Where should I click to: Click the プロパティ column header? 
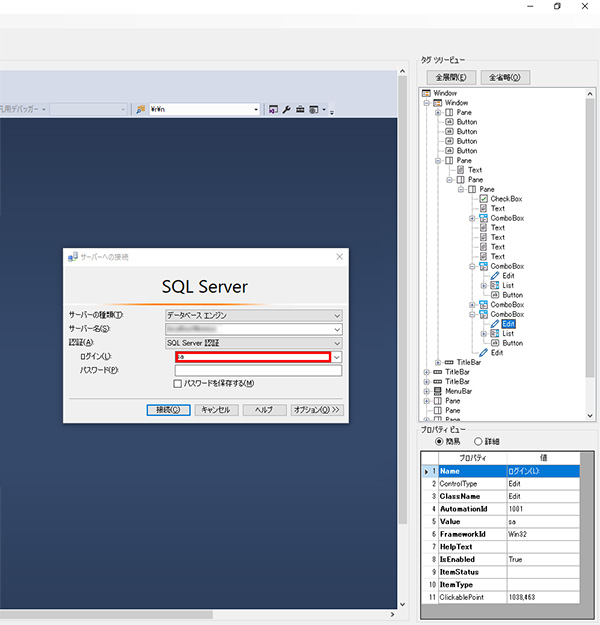tap(472, 458)
